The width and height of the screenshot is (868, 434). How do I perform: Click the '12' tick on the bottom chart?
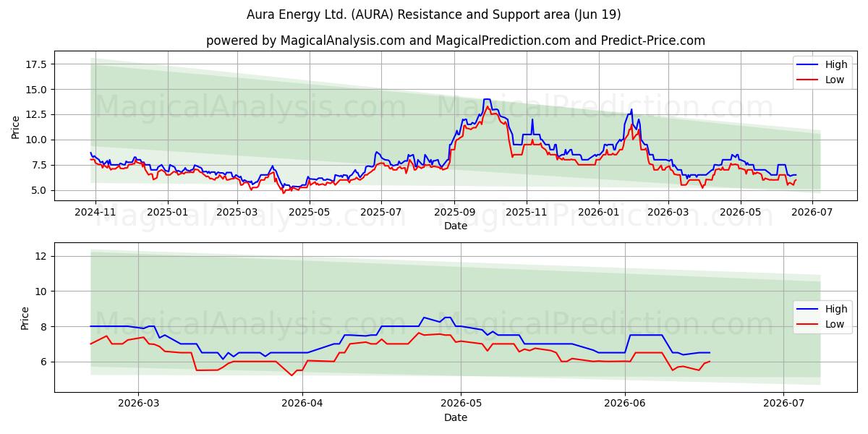pyautogui.click(x=41, y=256)
